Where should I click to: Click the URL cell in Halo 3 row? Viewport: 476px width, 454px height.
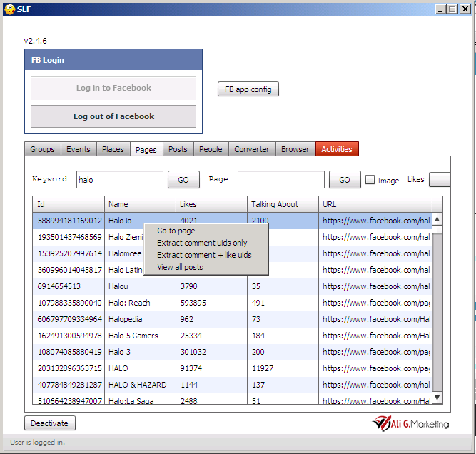click(x=375, y=352)
